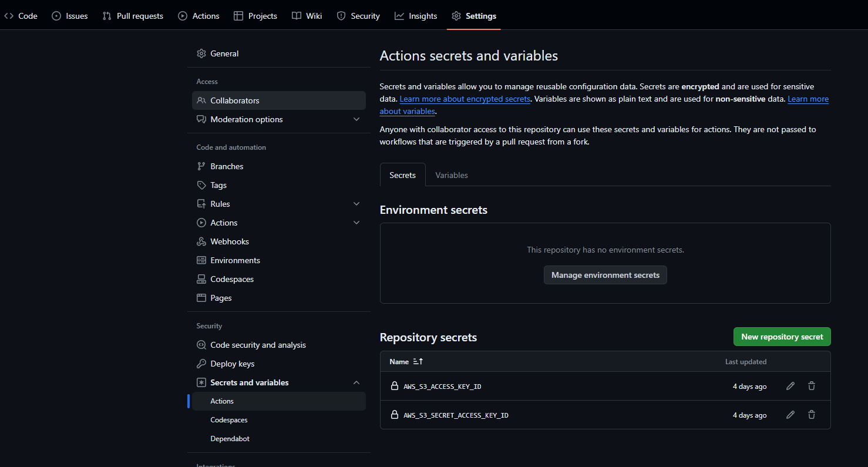Click the Code security and analysis icon
Image resolution: width=868 pixels, height=467 pixels.
point(201,345)
